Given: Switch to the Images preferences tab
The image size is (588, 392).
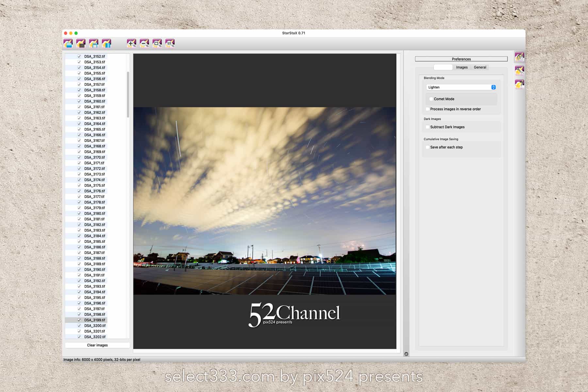Looking at the screenshot, I should [462, 67].
